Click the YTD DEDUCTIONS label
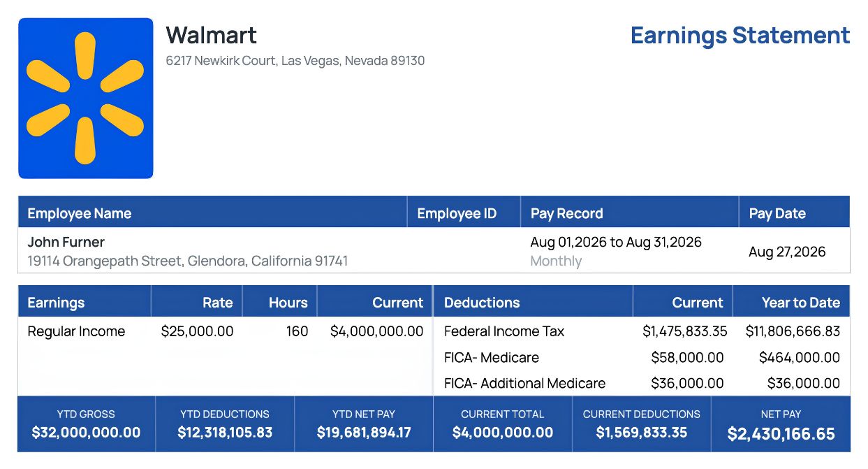Image resolution: width=868 pixels, height=469 pixels. pyautogui.click(x=225, y=414)
